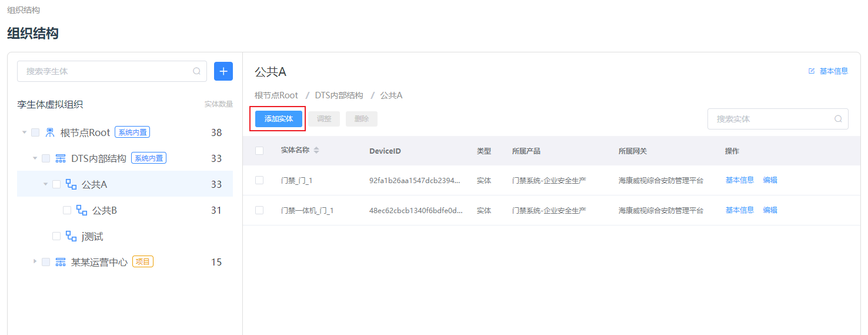Open 基本信息 for 门禁_门_1 row
Viewport: 868px width, 335px height.
point(739,180)
